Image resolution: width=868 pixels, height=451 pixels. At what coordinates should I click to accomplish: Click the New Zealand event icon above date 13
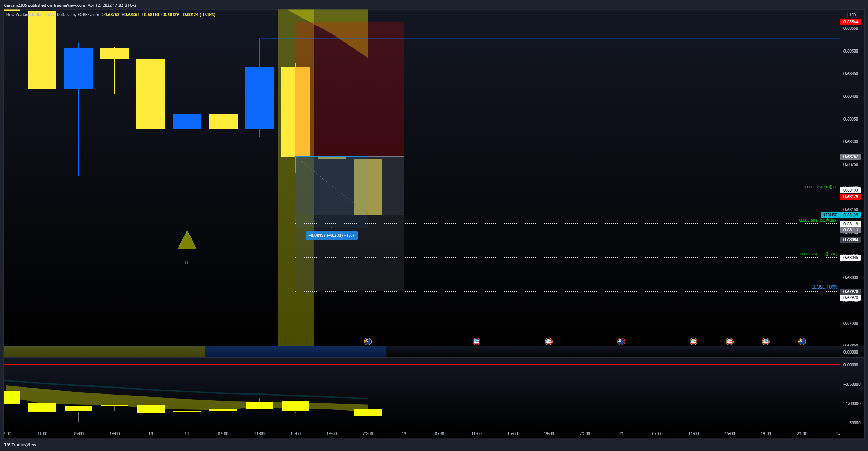[621, 341]
